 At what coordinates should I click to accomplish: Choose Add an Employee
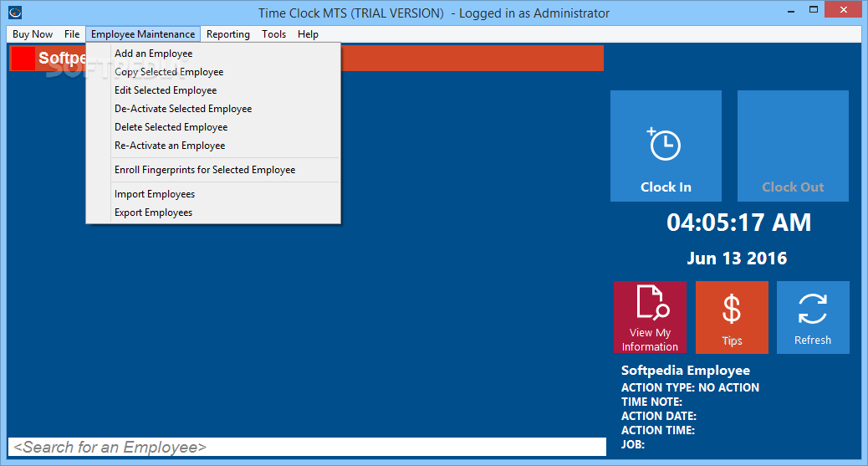(213, 54)
